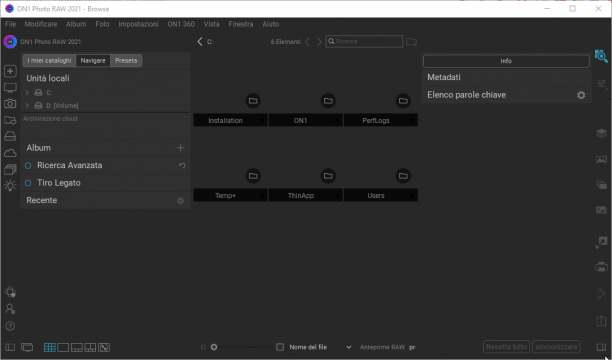Switch to the Navigare tab

[x=93, y=61]
